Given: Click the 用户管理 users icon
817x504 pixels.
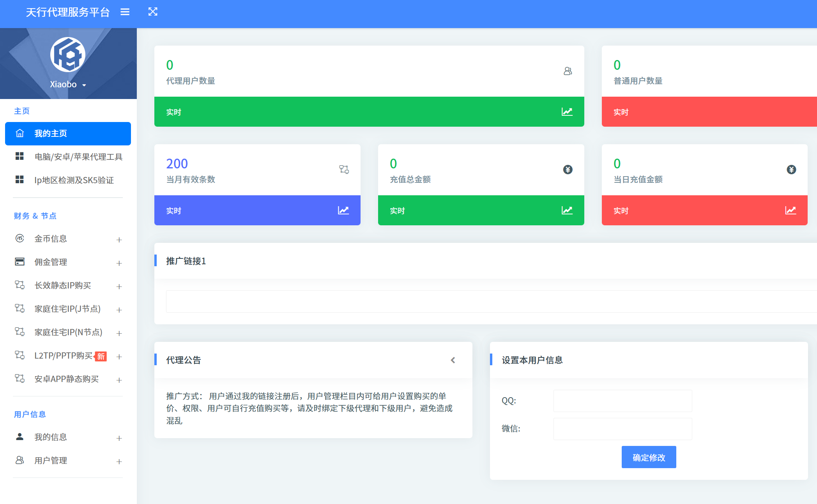Looking at the screenshot, I should point(19,460).
